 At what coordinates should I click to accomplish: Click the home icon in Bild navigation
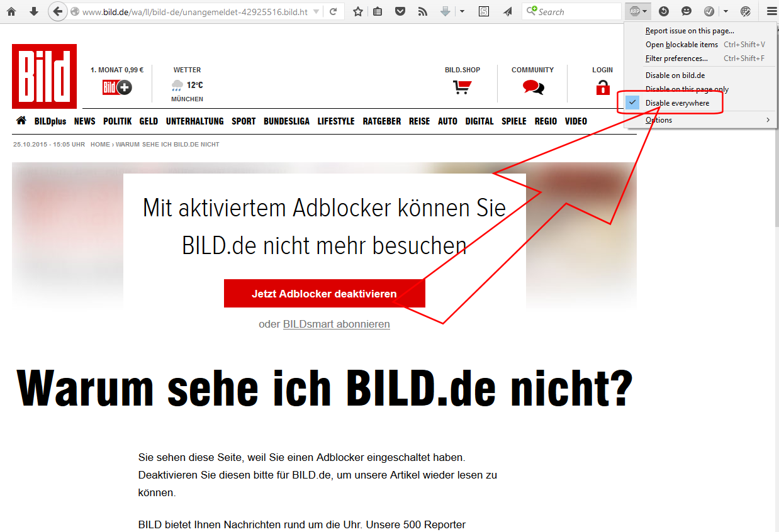pos(21,121)
